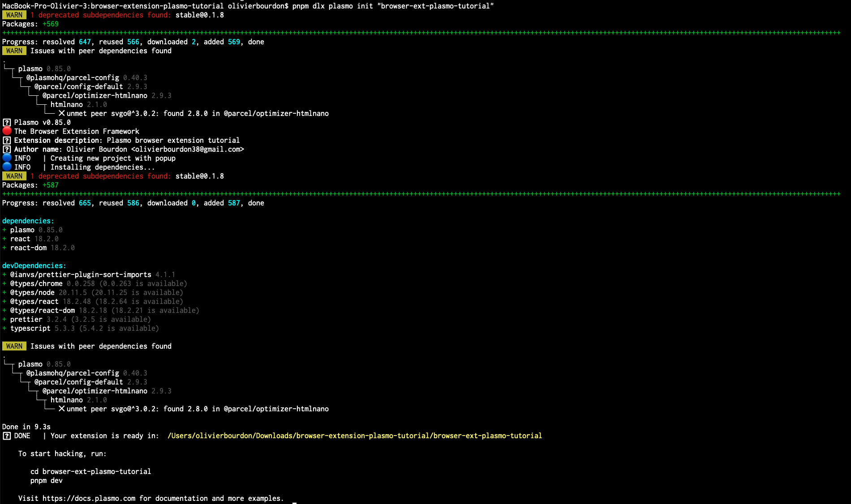The width and height of the screenshot is (851, 504).
Task: Click the docs.plasmo.com URL
Action: pyautogui.click(x=89, y=498)
